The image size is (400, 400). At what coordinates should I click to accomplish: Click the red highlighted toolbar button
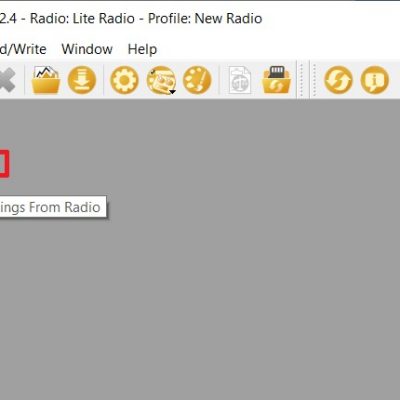pos(4,164)
